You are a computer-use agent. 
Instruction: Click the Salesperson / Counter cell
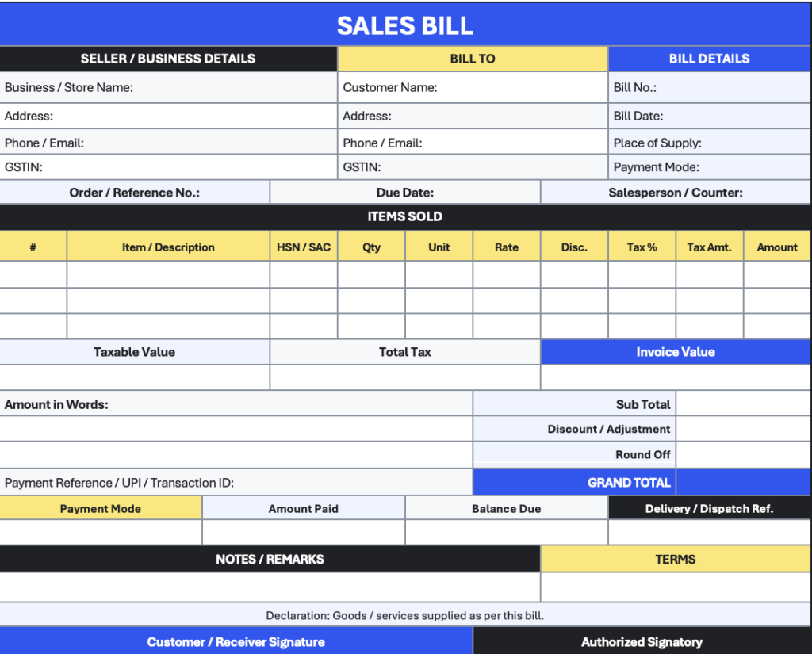(676, 192)
